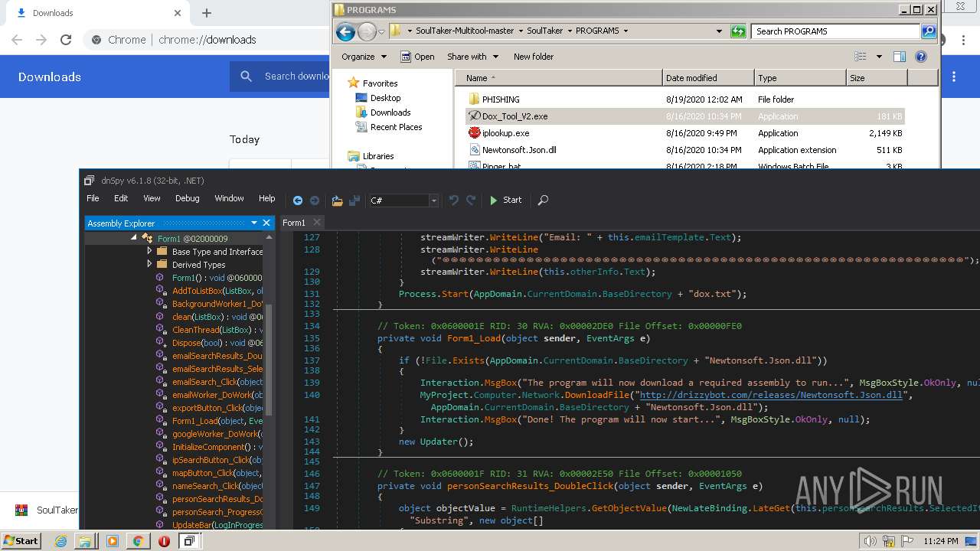Select the clean(ListBox) method

coord(209,317)
